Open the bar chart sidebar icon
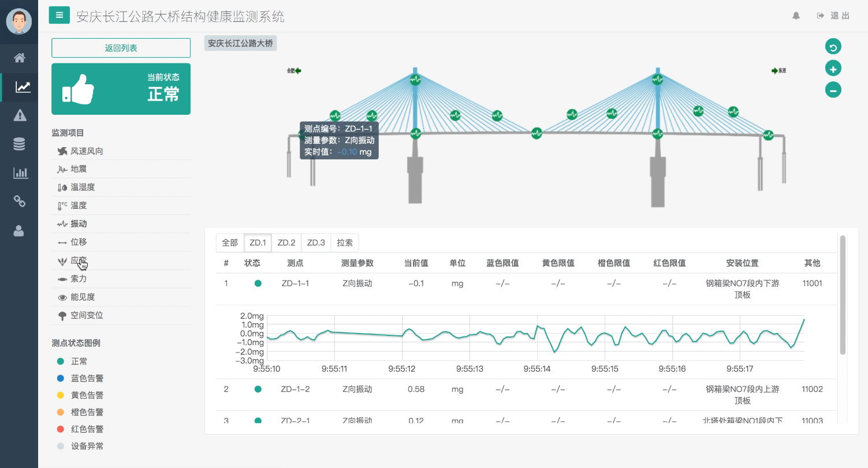The width and height of the screenshot is (868, 468). pyautogui.click(x=20, y=173)
